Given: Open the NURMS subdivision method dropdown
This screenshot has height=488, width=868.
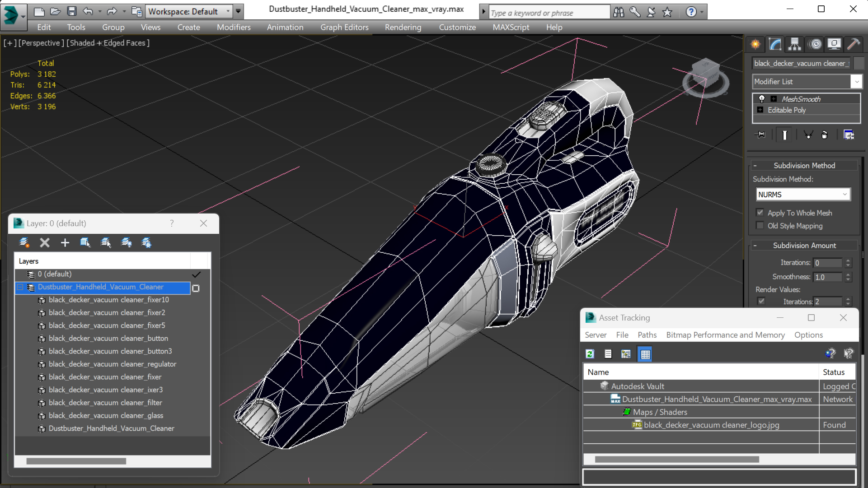Looking at the screenshot, I should pyautogui.click(x=803, y=195).
